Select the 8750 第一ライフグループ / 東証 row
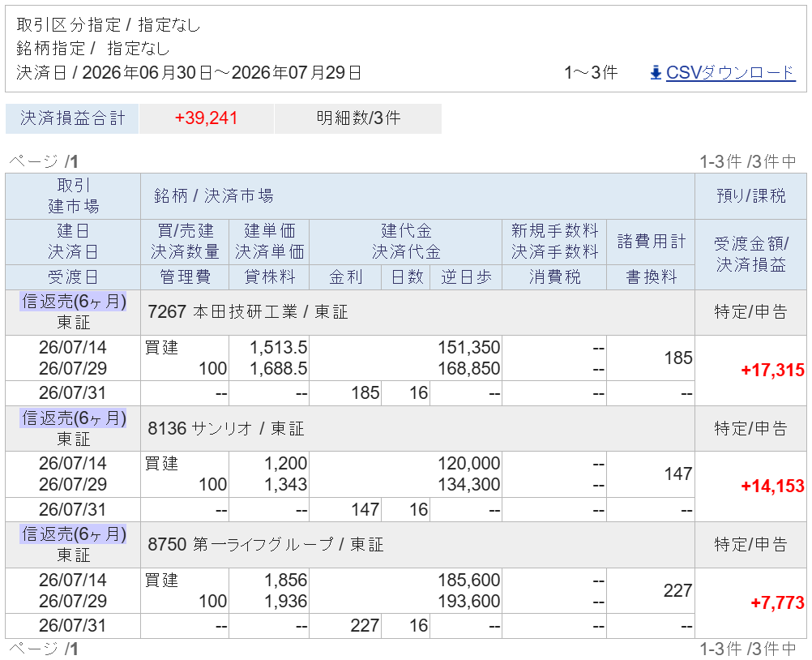Viewport: 812px width, 660px height. pos(417,545)
